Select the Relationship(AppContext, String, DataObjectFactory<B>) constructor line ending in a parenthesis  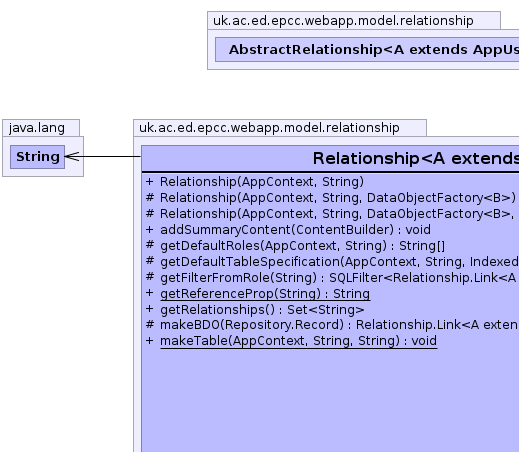pyautogui.click(x=338, y=198)
